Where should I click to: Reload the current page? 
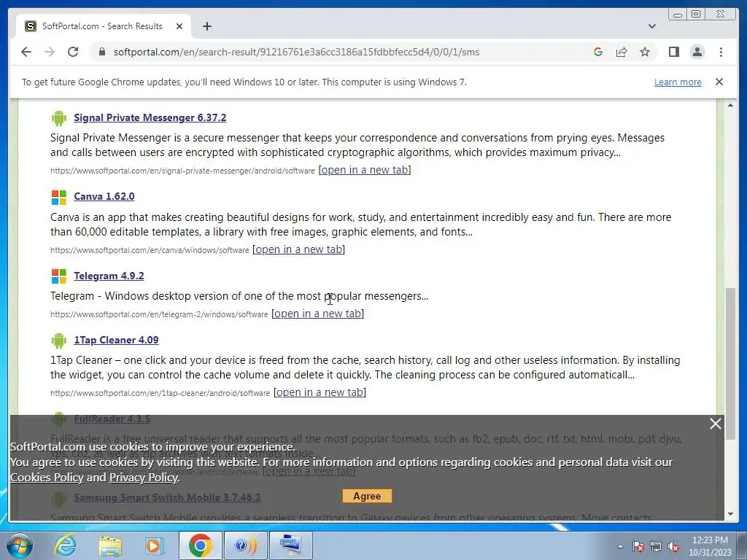pos(73,52)
